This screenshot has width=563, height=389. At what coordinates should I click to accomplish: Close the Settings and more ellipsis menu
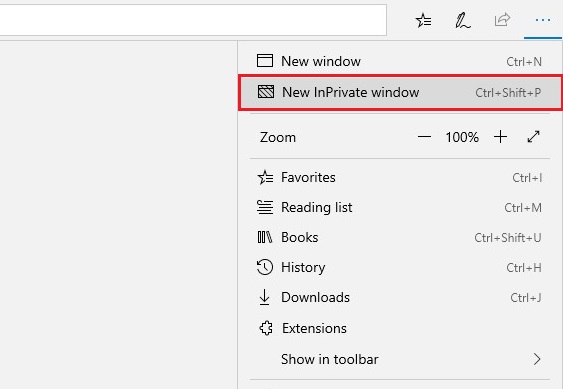(543, 20)
